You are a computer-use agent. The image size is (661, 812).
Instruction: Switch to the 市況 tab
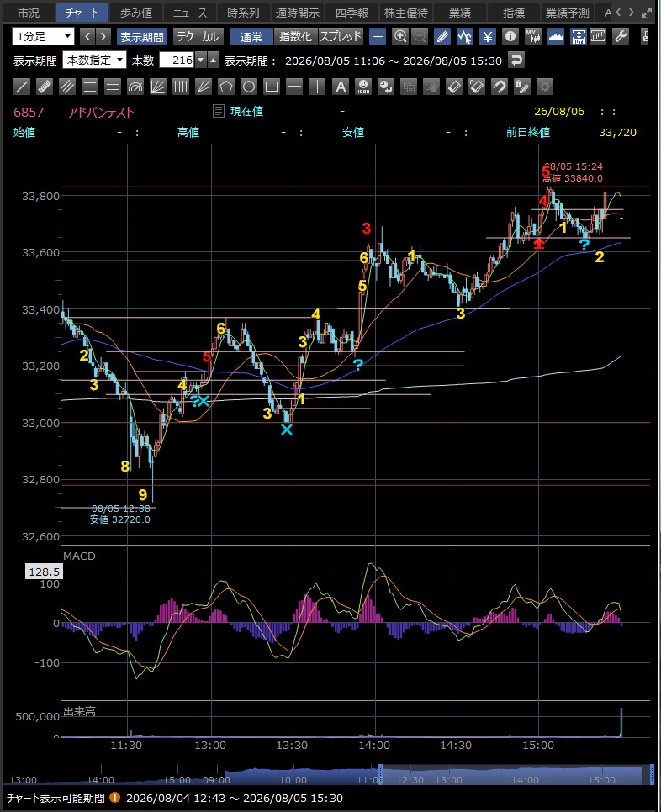tap(29, 13)
